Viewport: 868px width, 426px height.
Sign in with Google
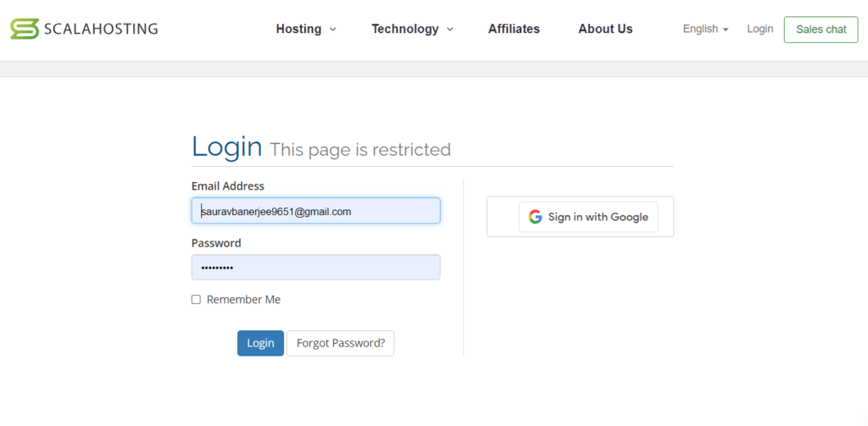click(x=588, y=217)
